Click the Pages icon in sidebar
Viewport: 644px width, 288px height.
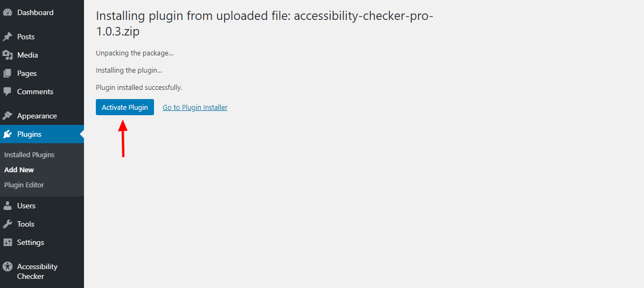[8, 74]
